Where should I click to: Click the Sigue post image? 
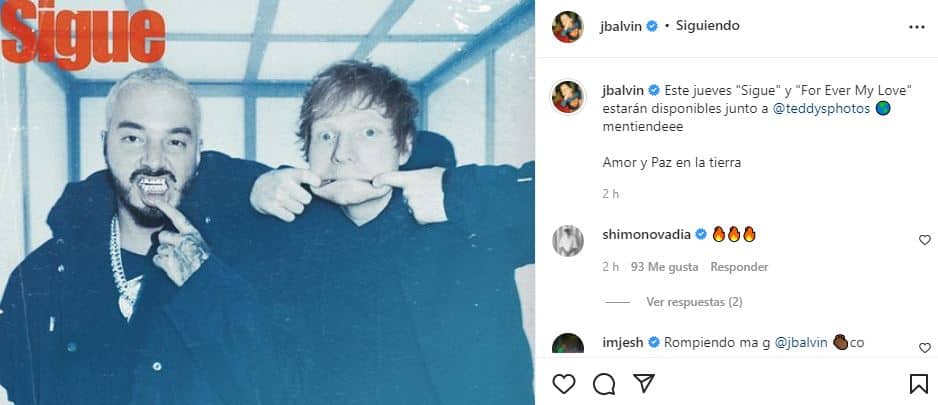click(x=267, y=202)
